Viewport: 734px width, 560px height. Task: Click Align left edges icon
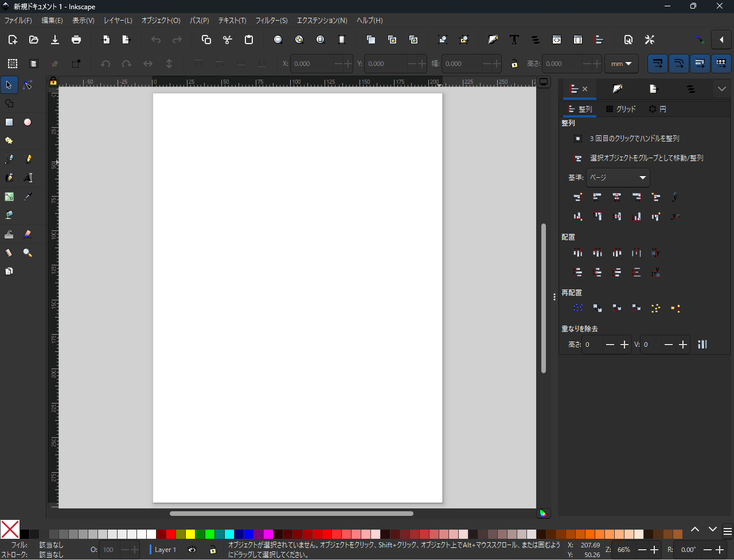coord(597,197)
